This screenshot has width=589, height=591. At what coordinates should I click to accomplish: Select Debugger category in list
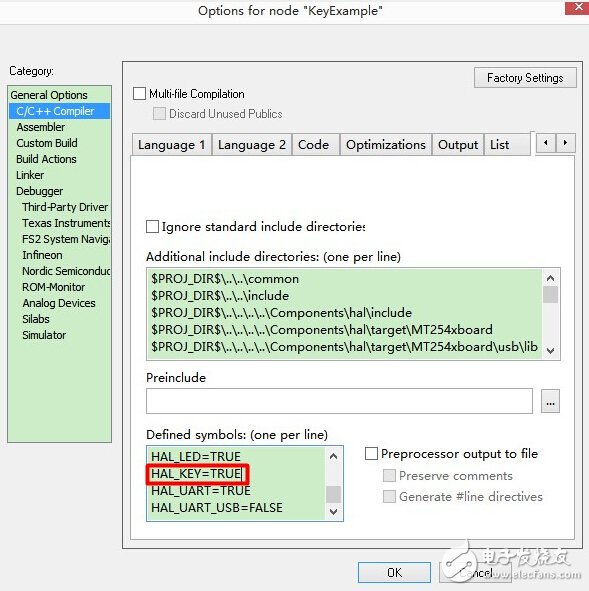40,191
